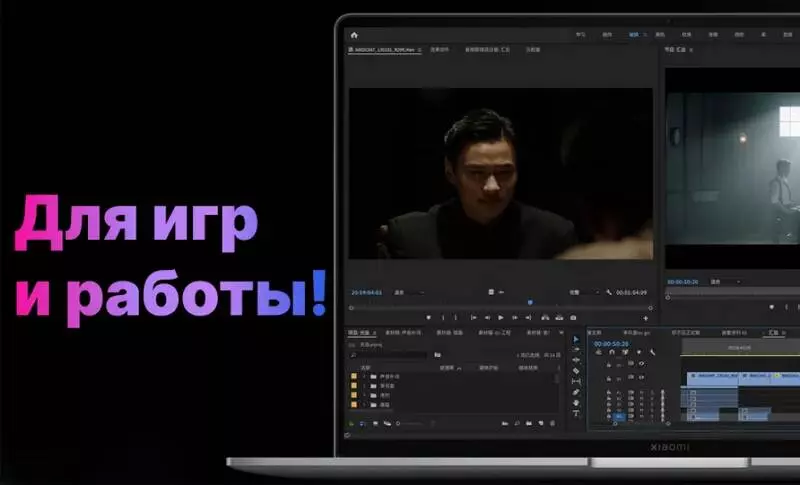Image resolution: width=800 pixels, height=485 pixels.
Task: Select the Ripple Edit tool
Action: (576, 360)
